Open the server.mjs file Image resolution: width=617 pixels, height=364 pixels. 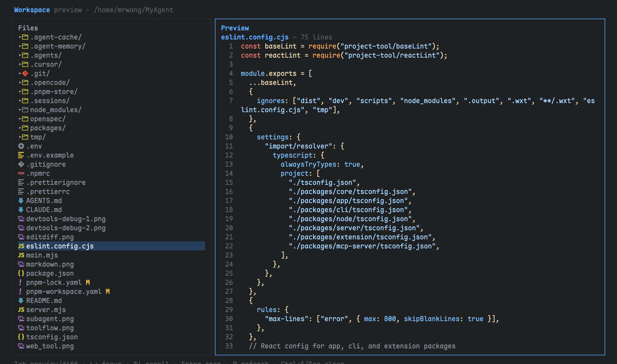point(46,310)
